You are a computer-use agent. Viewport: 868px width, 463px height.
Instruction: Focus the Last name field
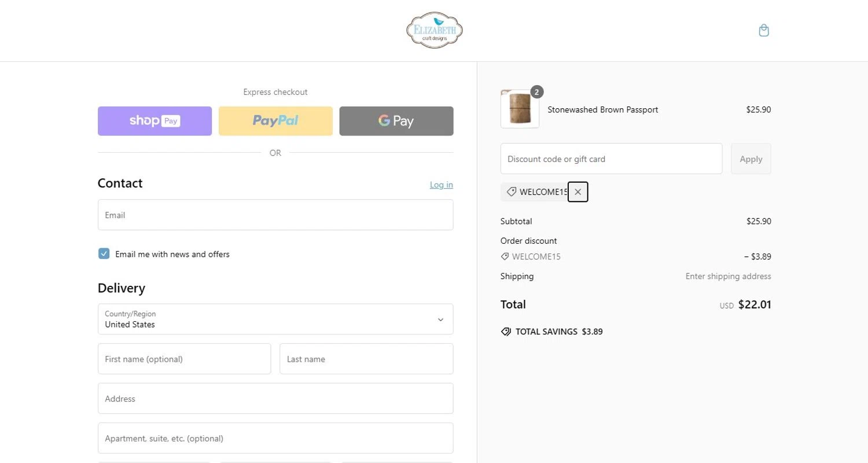pos(366,359)
